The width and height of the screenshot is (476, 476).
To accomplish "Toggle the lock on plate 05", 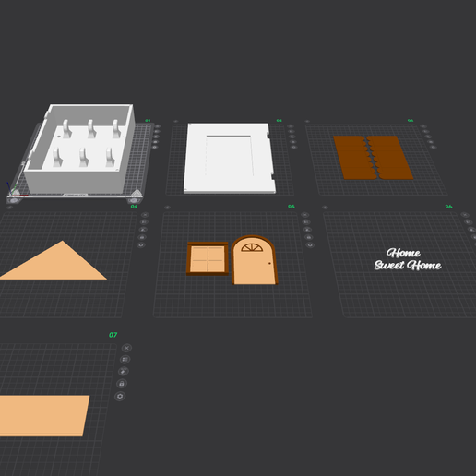I will coord(309,237).
